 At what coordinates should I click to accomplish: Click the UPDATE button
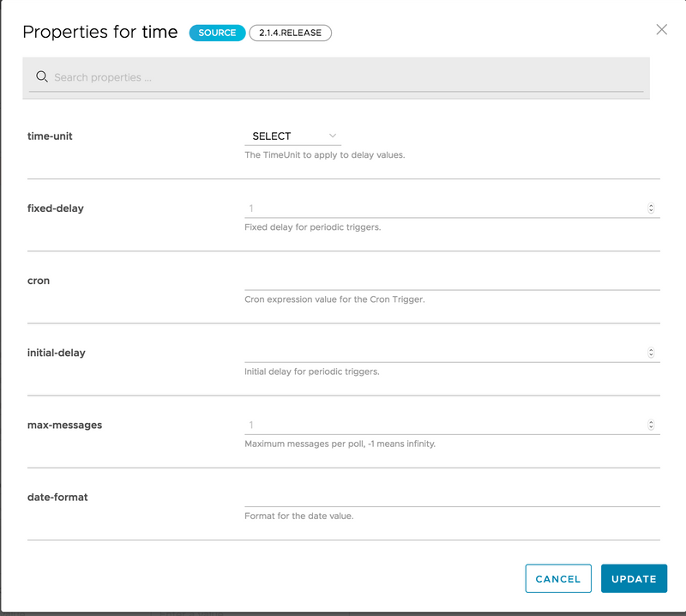click(634, 578)
